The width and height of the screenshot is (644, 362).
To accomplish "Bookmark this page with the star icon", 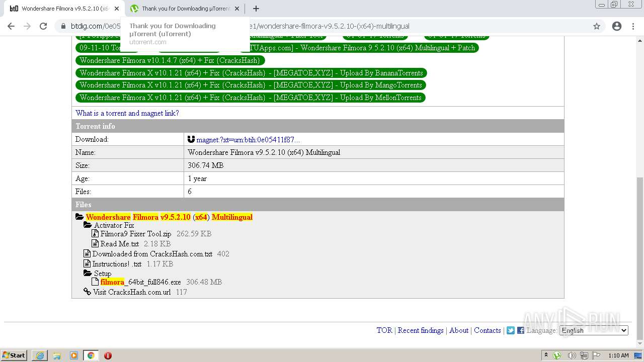I will tap(597, 26).
